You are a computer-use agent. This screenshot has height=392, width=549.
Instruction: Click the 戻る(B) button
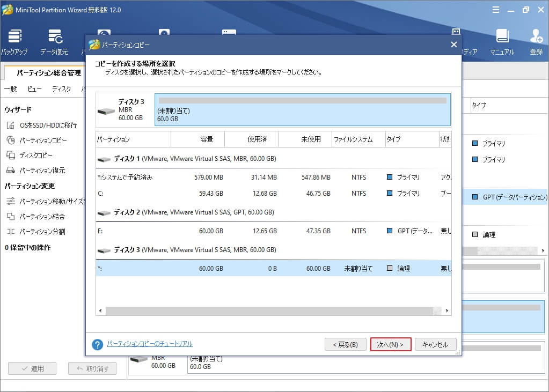[346, 344]
